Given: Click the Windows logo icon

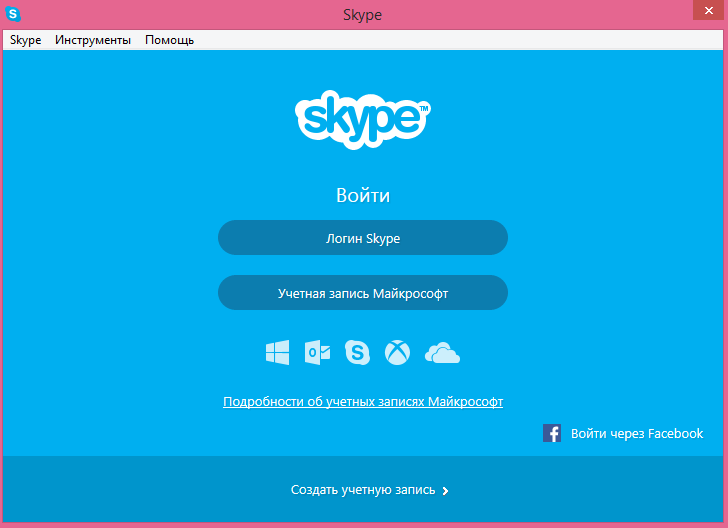Looking at the screenshot, I should (277, 352).
